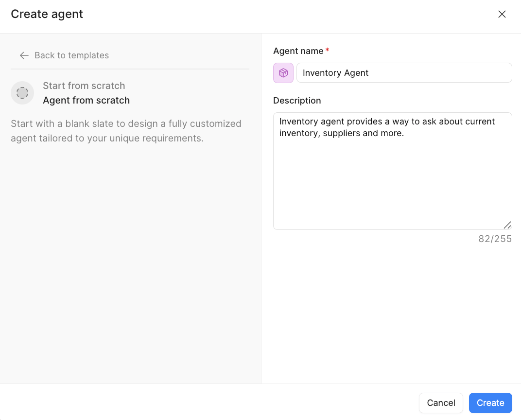Click the dashed circle scratch template icon
Image resolution: width=521 pixels, height=420 pixels.
22,93
